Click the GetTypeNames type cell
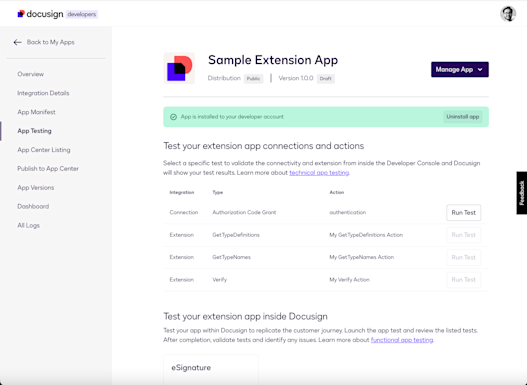The image size is (527, 385). pyautogui.click(x=231, y=257)
